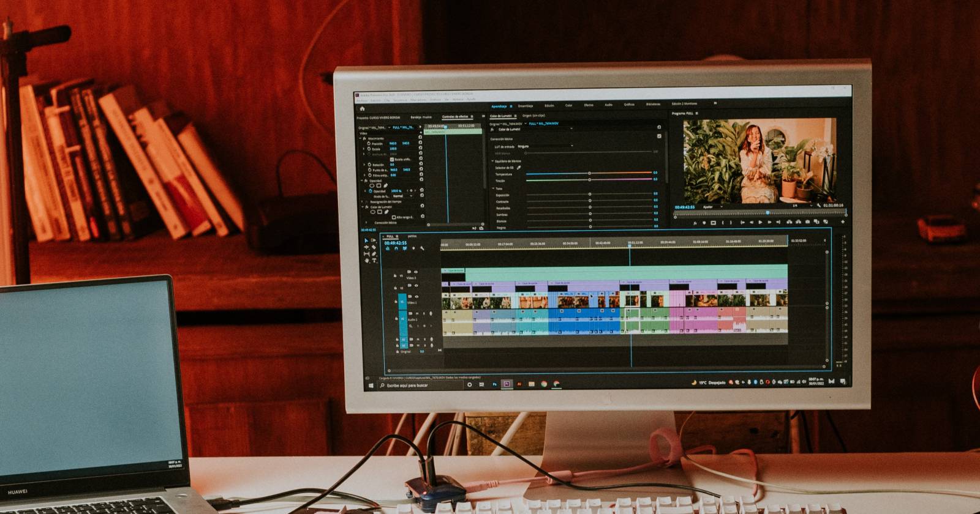Export a frame with the camera icon

[807, 222]
